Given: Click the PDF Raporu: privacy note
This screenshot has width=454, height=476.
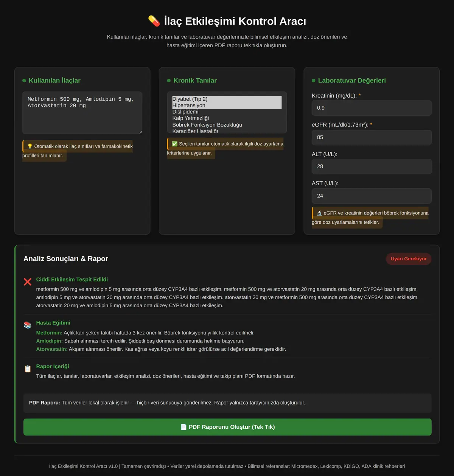Looking at the screenshot, I should pos(227,403).
